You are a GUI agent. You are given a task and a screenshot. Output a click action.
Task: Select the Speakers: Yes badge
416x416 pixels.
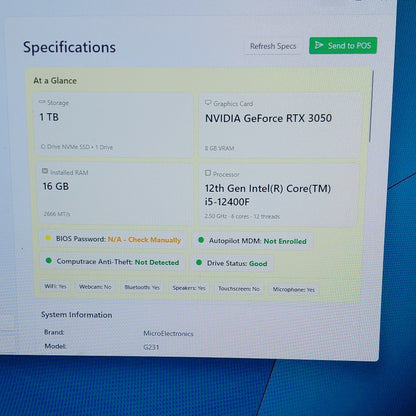coord(189,288)
